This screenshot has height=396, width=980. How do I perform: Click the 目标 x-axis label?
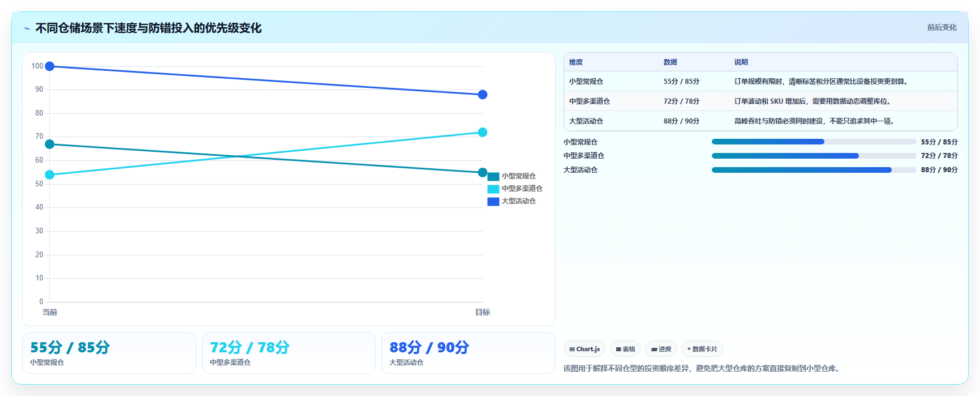(483, 312)
